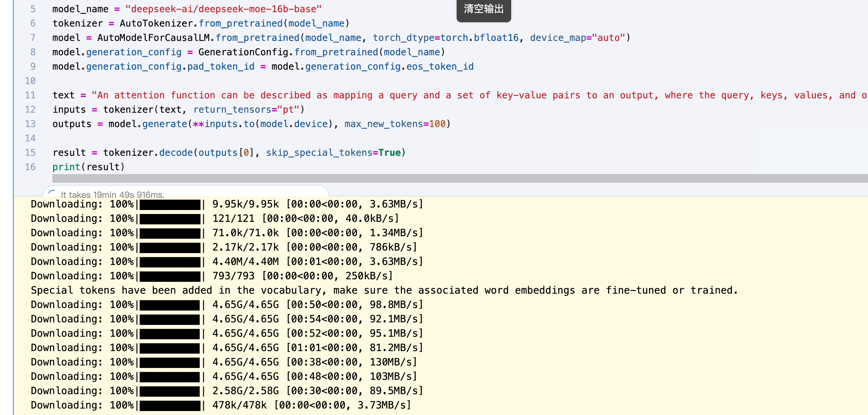Click eos_token_id on line 9
The height and width of the screenshot is (415, 868).
pyautogui.click(x=440, y=66)
